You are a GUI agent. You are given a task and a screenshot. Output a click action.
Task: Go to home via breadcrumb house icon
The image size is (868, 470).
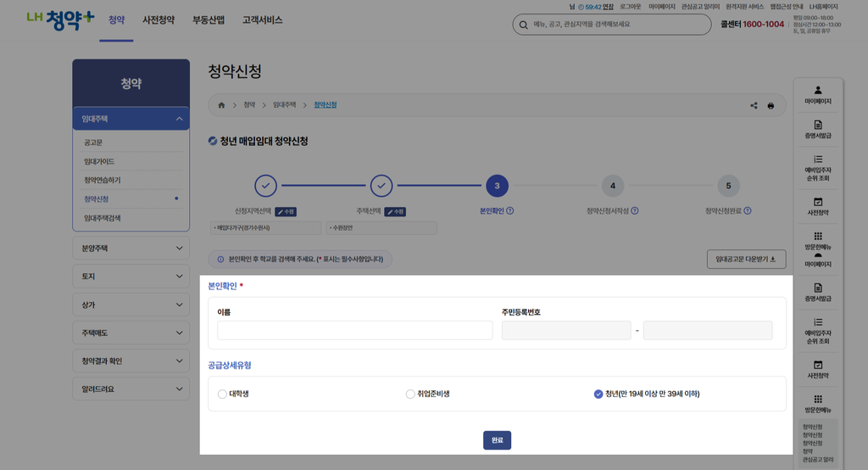click(221, 105)
